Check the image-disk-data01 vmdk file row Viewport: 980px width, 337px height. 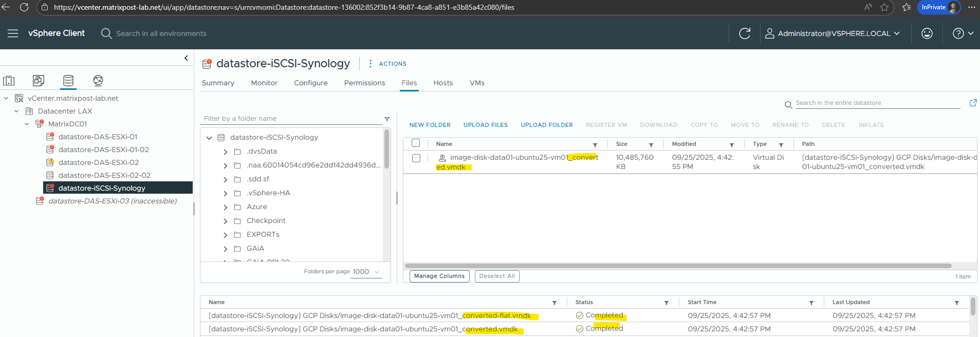(x=416, y=158)
